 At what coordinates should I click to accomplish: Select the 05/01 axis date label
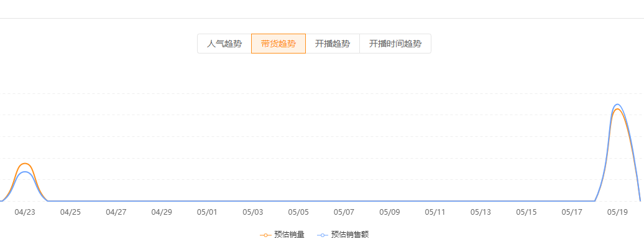point(207,212)
